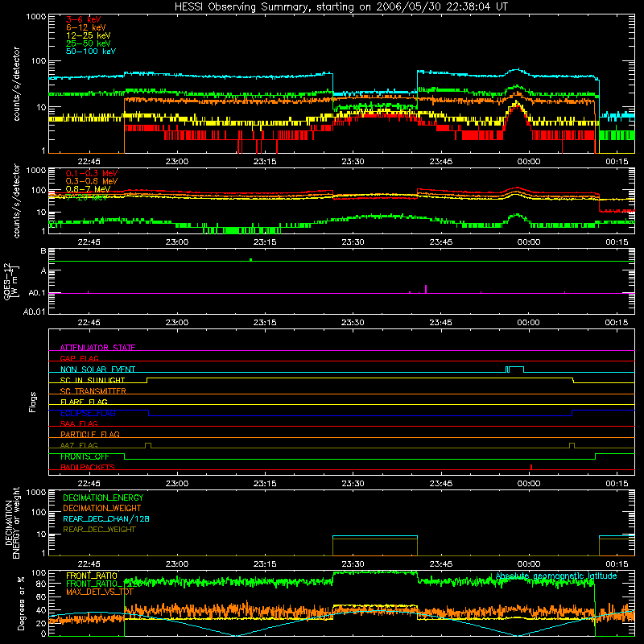Click the ATTENUATOR_STATE flag label

pyautogui.click(x=97, y=348)
